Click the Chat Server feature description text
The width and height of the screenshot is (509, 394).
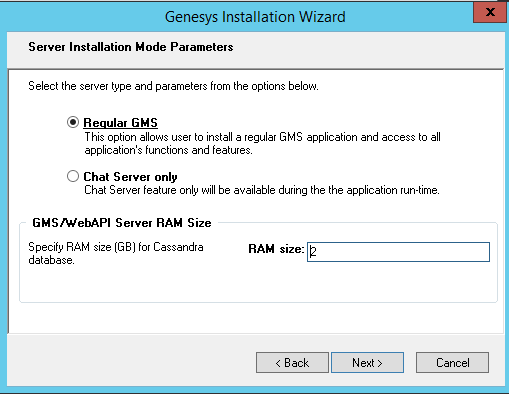point(262,190)
